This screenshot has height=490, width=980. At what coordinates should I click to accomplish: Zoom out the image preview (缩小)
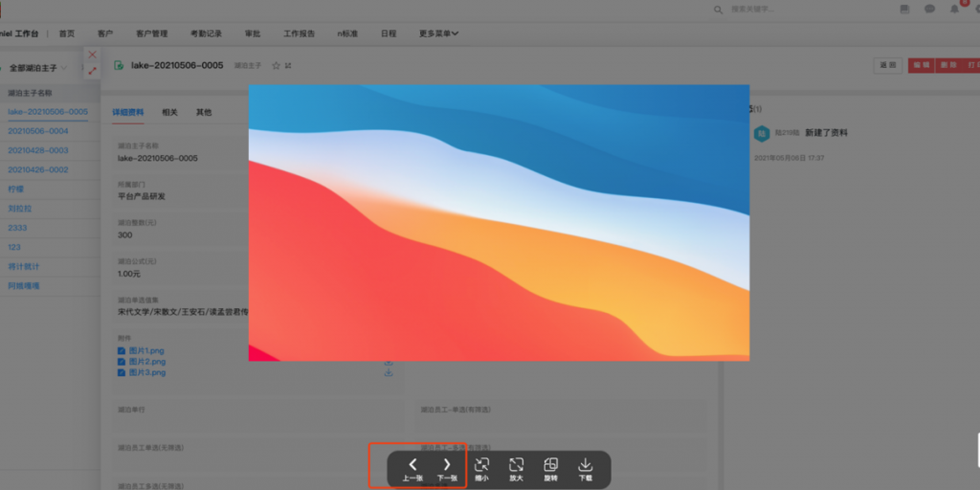(481, 468)
